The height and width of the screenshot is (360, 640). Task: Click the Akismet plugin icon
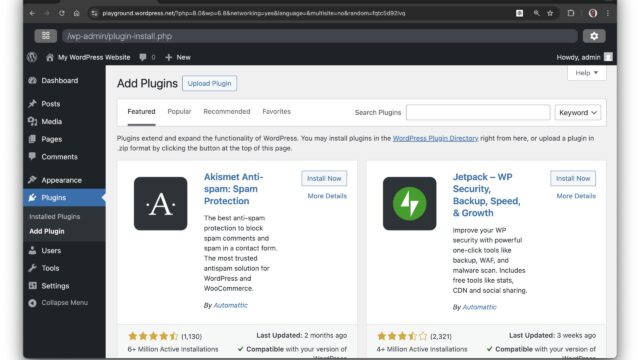click(x=160, y=203)
